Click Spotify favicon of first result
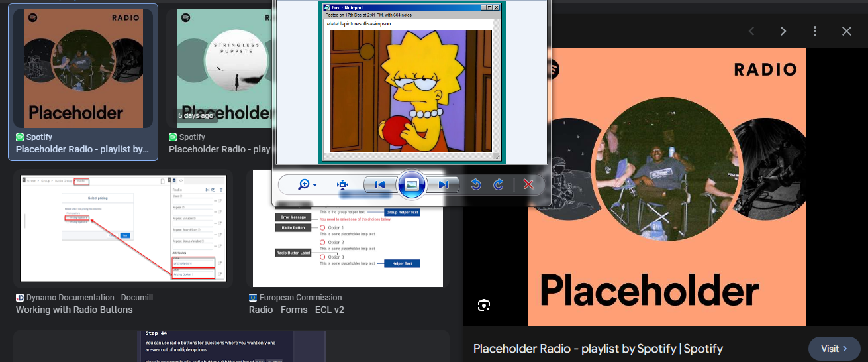 (x=20, y=137)
